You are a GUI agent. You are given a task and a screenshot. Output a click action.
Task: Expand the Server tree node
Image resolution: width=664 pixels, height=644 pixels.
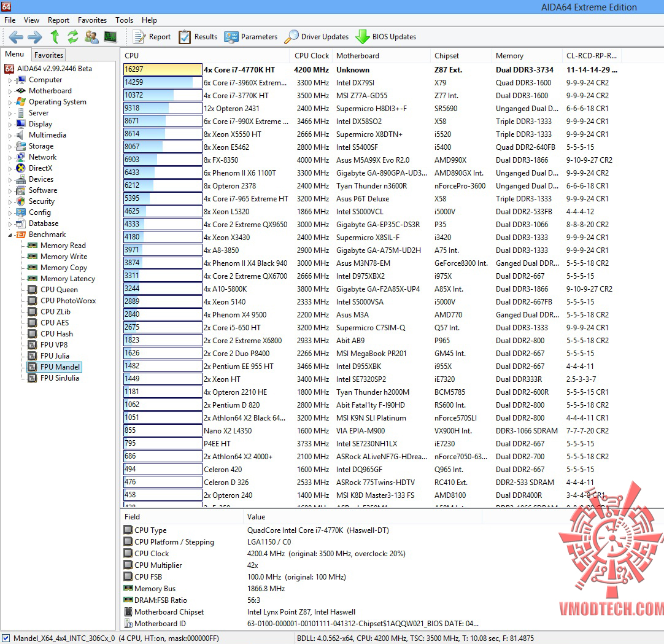coord(10,113)
